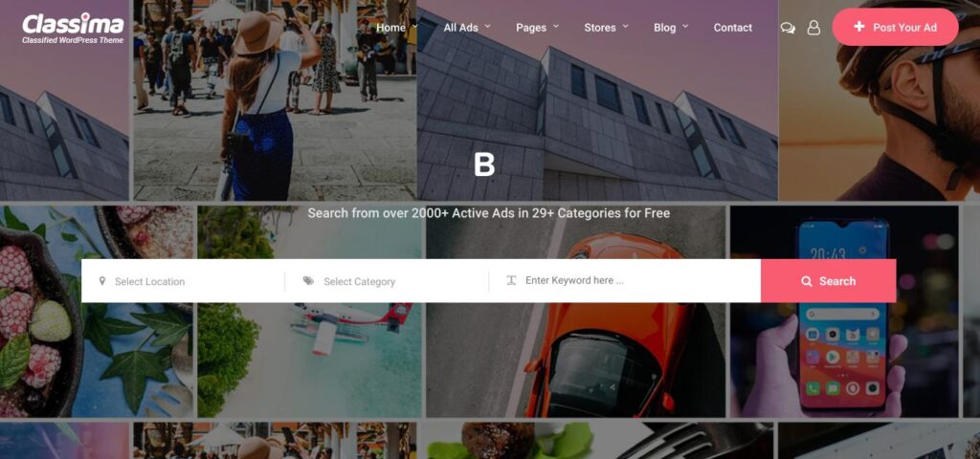Click the magnifier icon in Search button

pos(806,281)
